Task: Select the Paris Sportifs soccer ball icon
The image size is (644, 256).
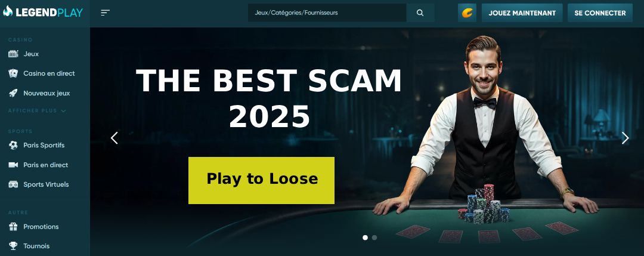Action: (13, 145)
